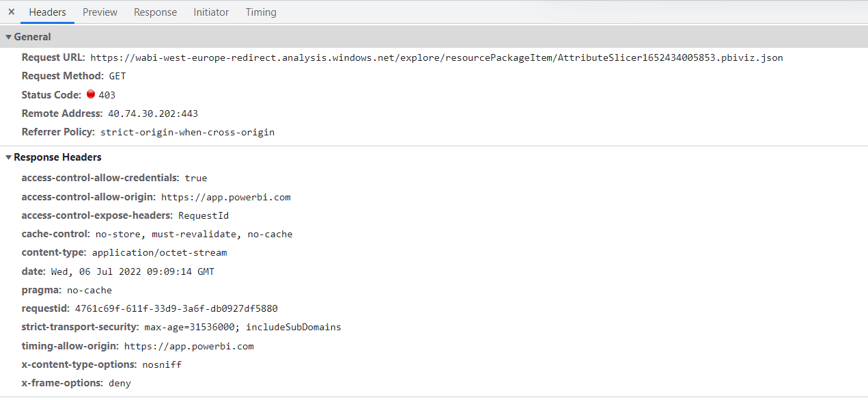Image resolution: width=868 pixels, height=400 pixels.
Task: Click the Status Code label
Action: pos(51,95)
